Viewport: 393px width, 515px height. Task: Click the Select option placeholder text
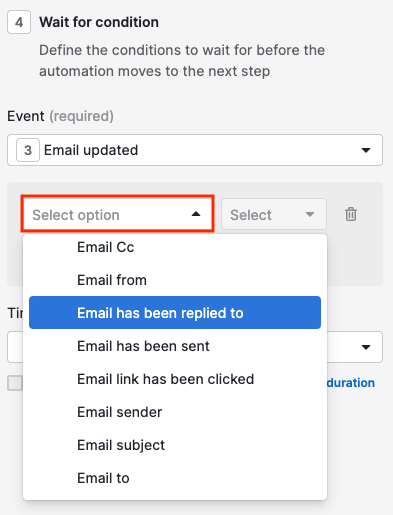76,215
